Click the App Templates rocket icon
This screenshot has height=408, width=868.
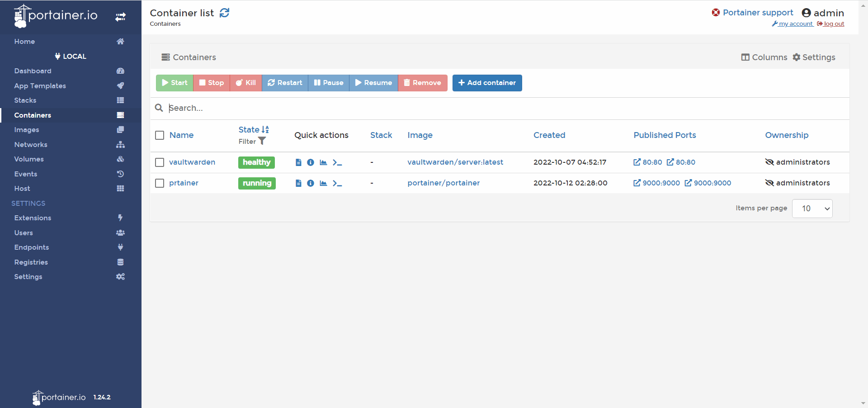[x=120, y=85]
